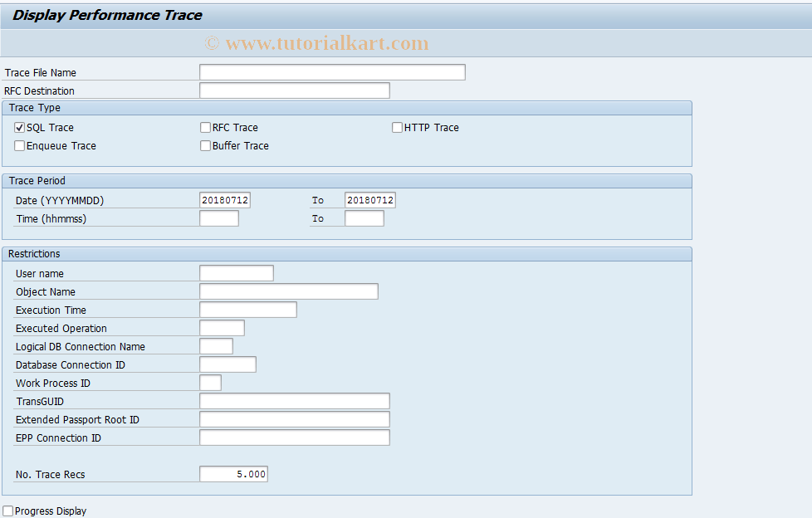Click the RFC Destination input field
The width and height of the screenshot is (812, 518).
(294, 90)
